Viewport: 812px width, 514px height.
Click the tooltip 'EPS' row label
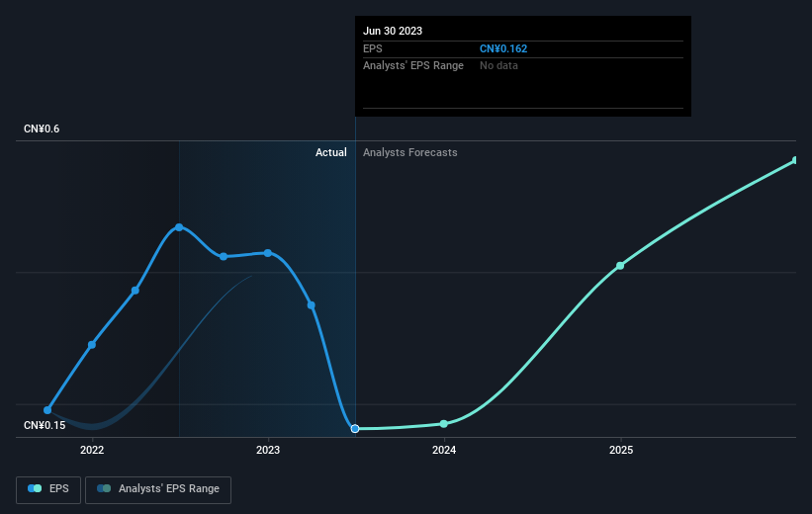pyautogui.click(x=372, y=48)
